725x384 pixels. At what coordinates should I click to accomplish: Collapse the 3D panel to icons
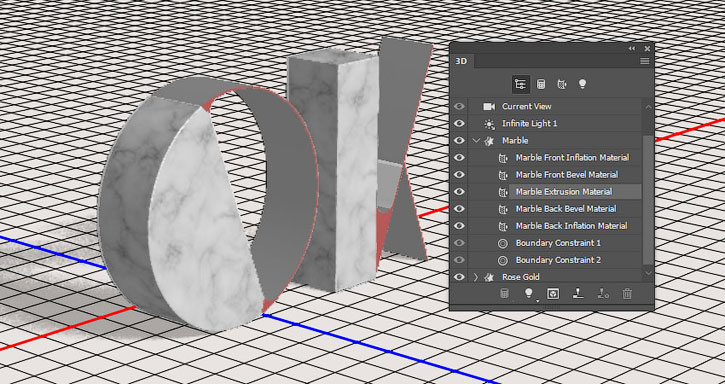coord(632,49)
